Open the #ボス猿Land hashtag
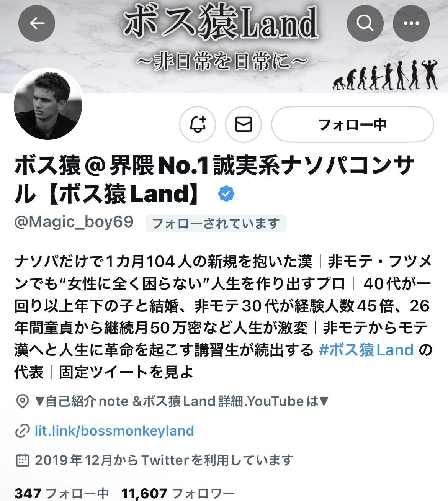Screen dimensions: 448x501 (366, 350)
